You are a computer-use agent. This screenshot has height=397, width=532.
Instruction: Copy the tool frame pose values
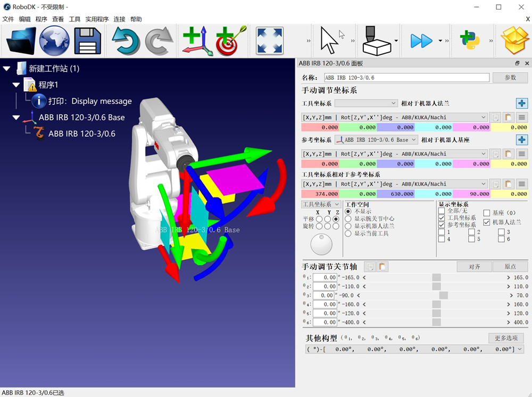point(495,118)
